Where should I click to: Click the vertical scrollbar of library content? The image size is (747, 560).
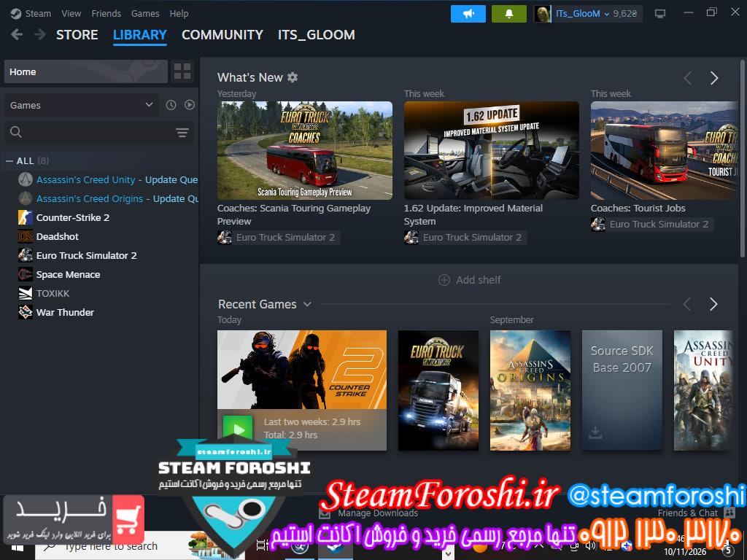pos(742,160)
